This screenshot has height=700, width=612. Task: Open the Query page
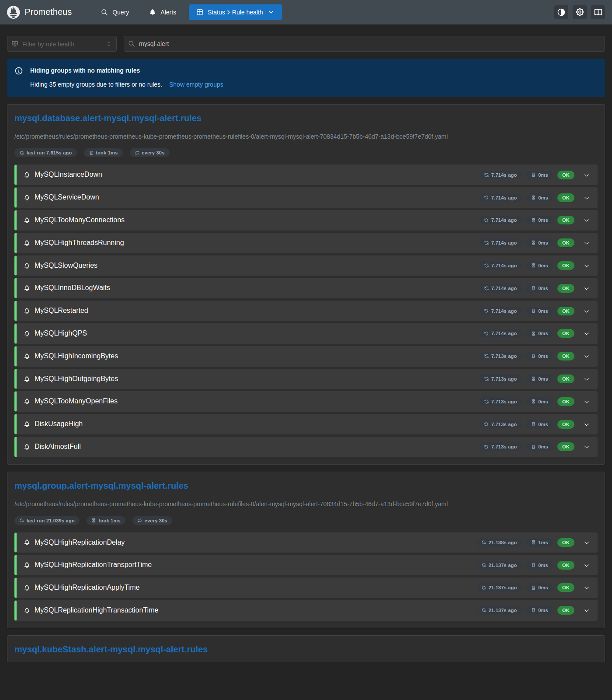click(x=115, y=12)
